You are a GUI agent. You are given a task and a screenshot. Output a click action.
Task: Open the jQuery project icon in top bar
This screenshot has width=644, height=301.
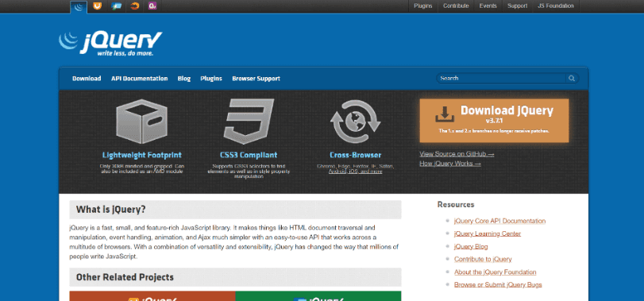pyautogui.click(x=79, y=6)
